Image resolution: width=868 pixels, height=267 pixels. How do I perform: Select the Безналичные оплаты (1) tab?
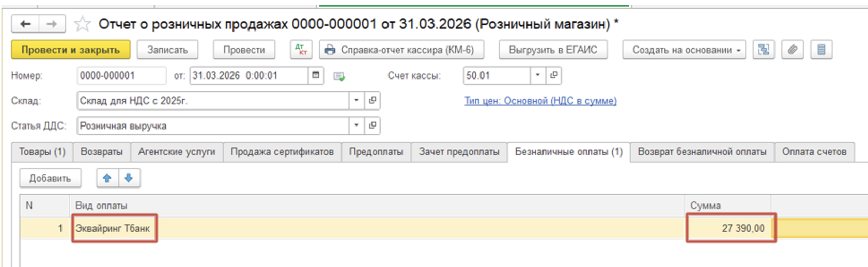(569, 152)
